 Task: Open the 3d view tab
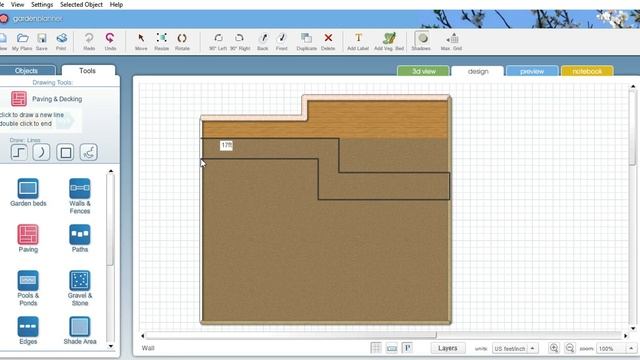(x=423, y=71)
